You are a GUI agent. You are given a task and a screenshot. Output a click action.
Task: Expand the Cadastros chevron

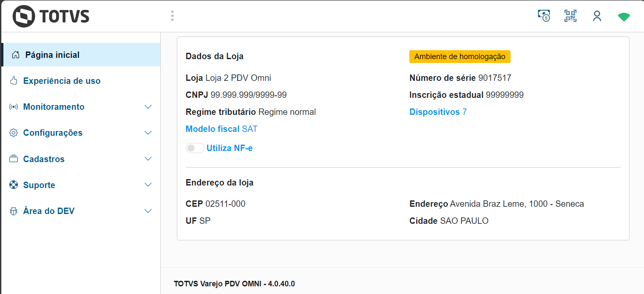148,159
